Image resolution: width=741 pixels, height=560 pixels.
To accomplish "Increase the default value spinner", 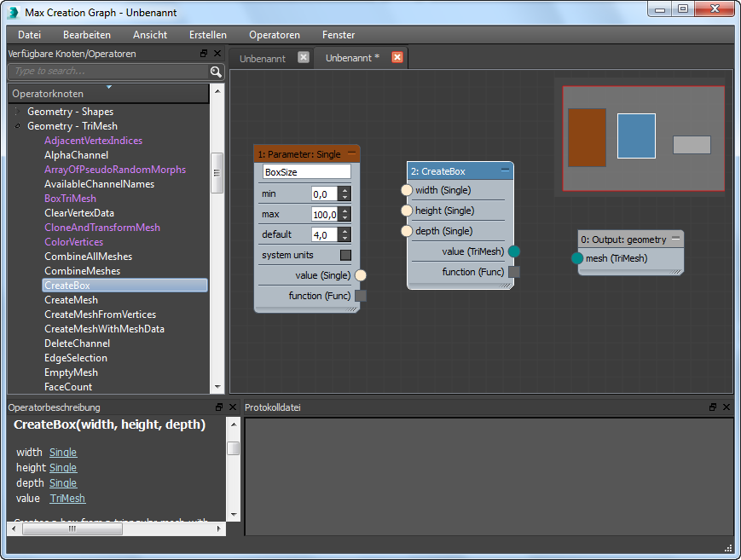I will point(345,231).
